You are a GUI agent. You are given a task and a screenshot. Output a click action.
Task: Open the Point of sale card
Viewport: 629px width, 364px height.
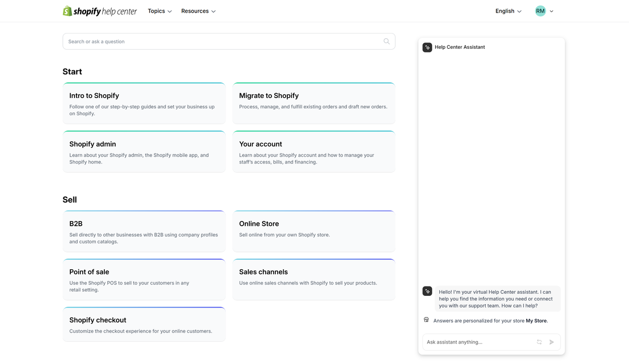point(144,279)
